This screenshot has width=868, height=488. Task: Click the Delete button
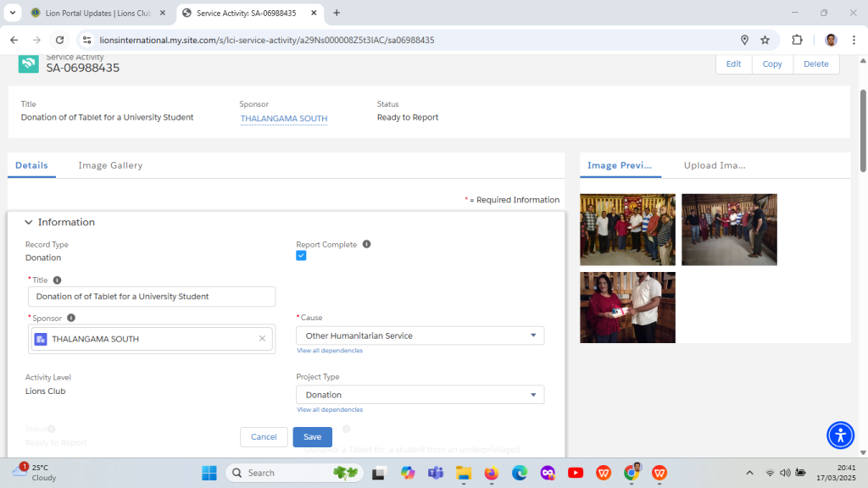[816, 64]
